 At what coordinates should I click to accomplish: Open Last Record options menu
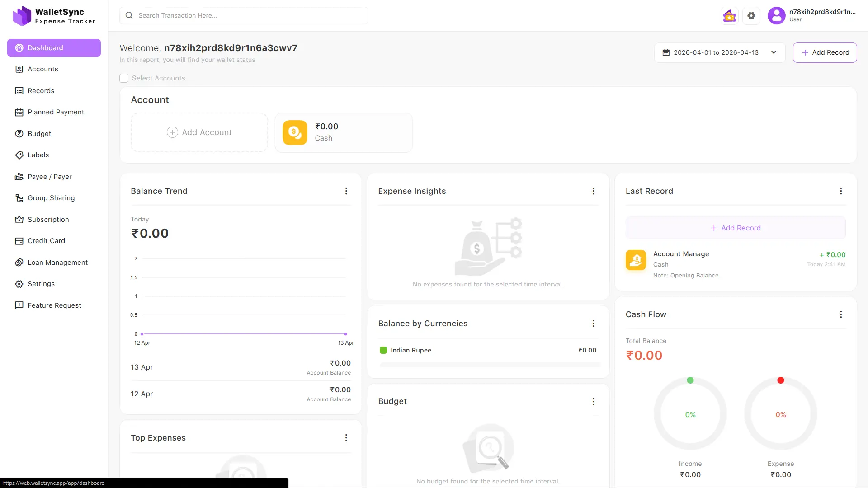841,191
